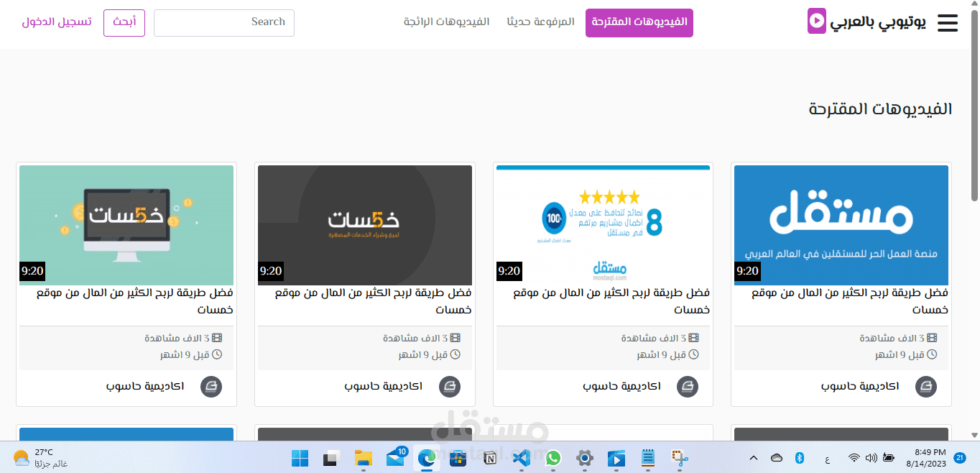The image size is (980, 473).
Task: Open the Settings gear app on the taskbar
Action: point(585,458)
